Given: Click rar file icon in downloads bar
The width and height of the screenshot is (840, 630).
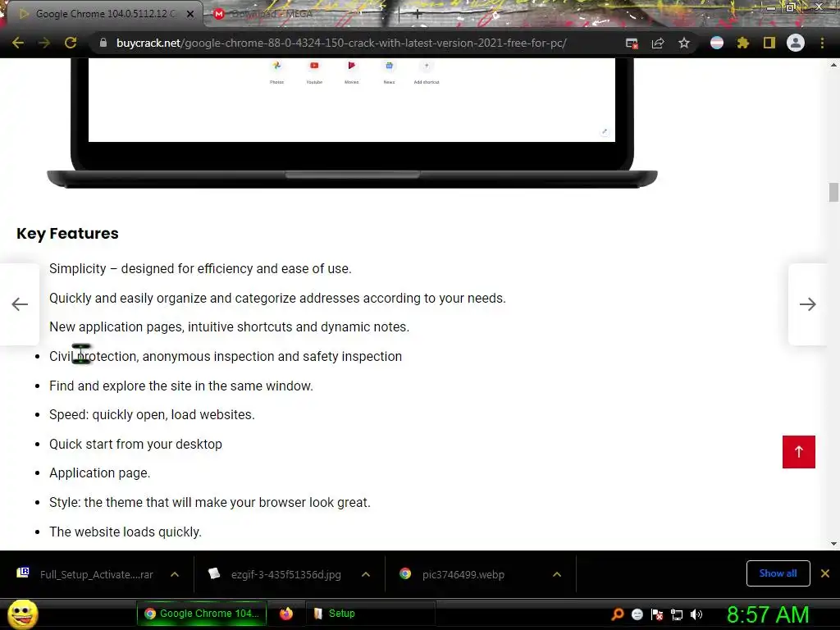Looking at the screenshot, I should tap(23, 573).
